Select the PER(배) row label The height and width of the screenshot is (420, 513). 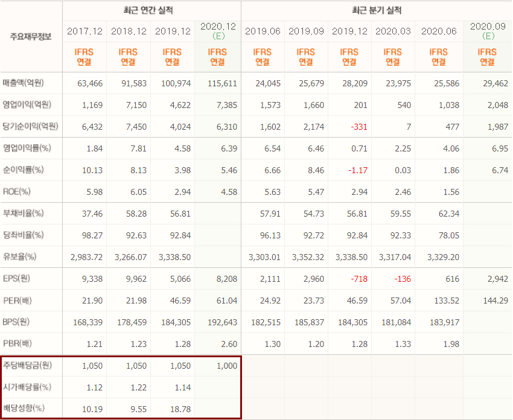pos(18,301)
